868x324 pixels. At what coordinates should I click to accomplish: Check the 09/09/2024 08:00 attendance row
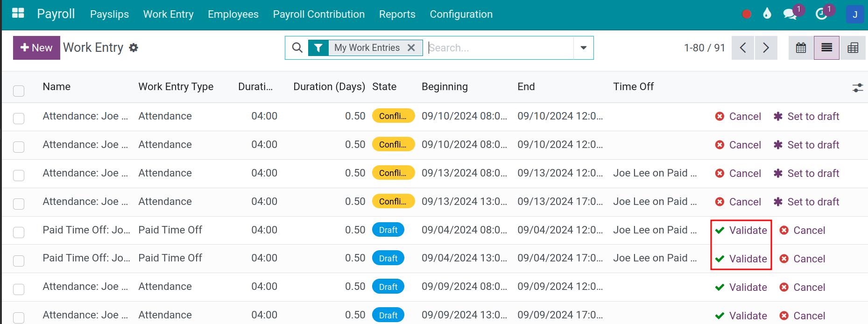pyautogui.click(x=19, y=289)
